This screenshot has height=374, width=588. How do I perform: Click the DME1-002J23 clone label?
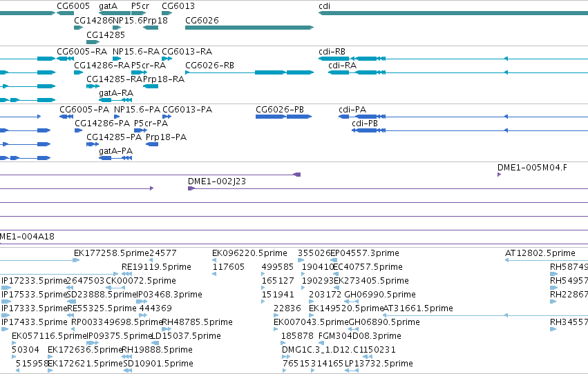(217, 181)
